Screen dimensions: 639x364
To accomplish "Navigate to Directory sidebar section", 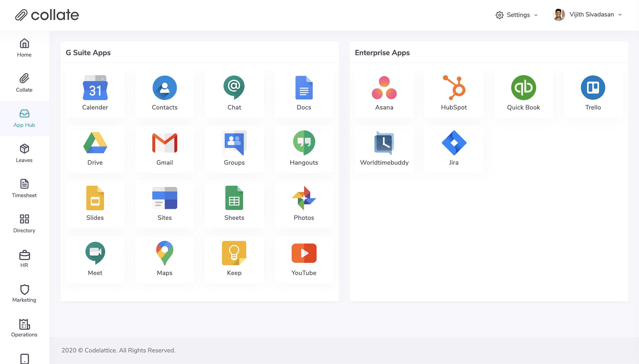I will [x=24, y=223].
